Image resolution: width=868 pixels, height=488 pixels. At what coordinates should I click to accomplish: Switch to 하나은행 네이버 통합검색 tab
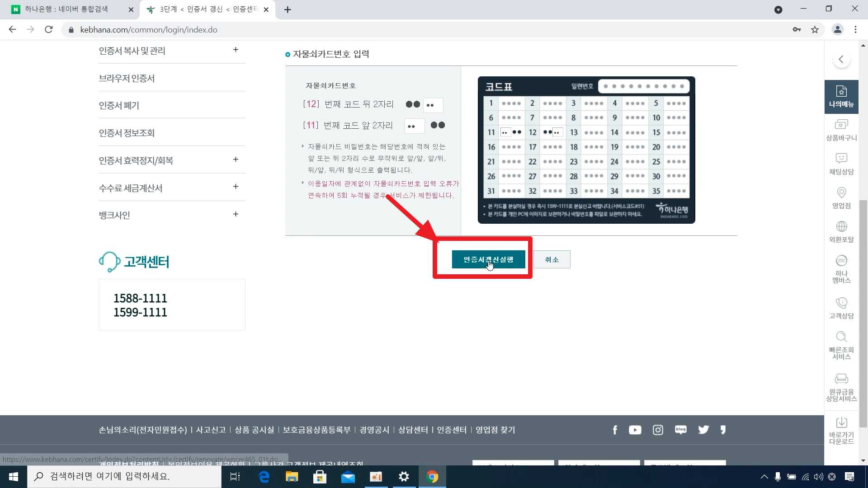coord(67,9)
